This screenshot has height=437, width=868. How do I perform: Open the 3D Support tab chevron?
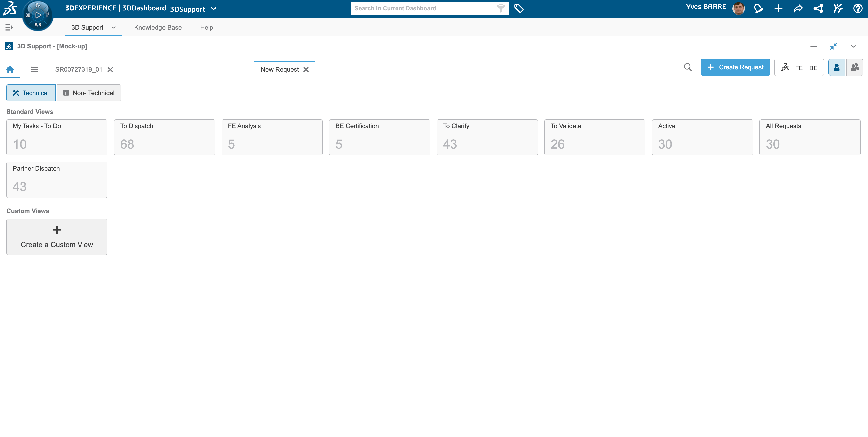[x=114, y=28]
